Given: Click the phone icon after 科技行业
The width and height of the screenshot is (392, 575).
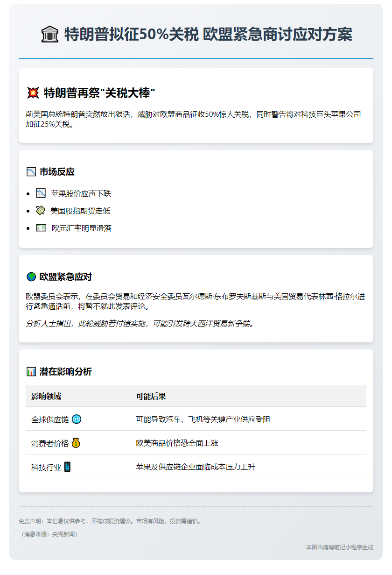Looking at the screenshot, I should coord(67,467).
